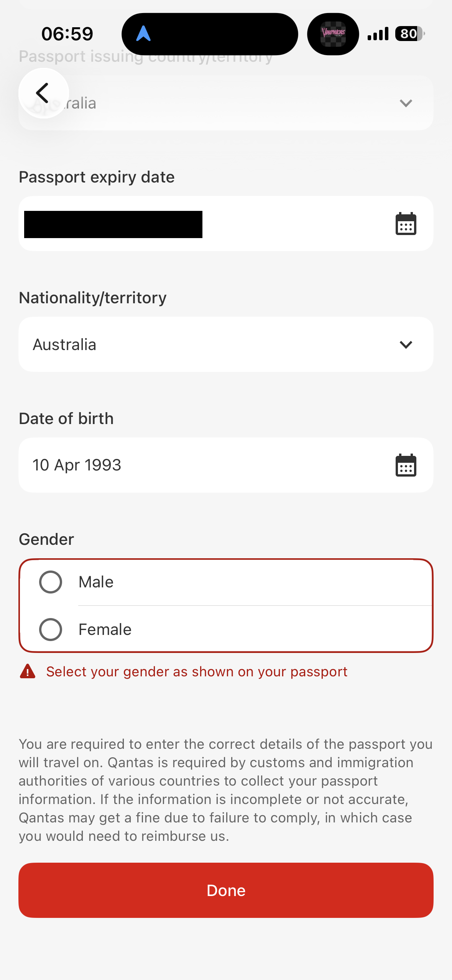
Task: Tap the back arrow button
Action: pos(43,93)
